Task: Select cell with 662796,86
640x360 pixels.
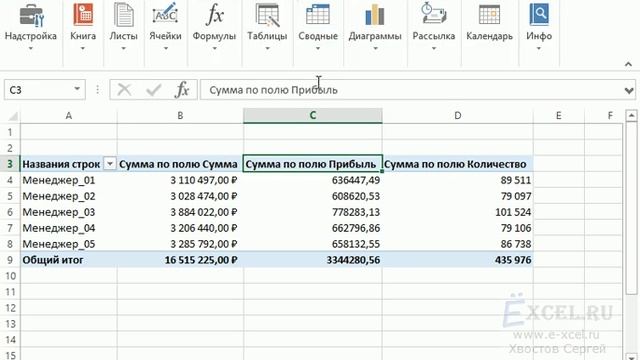Action: click(313, 228)
